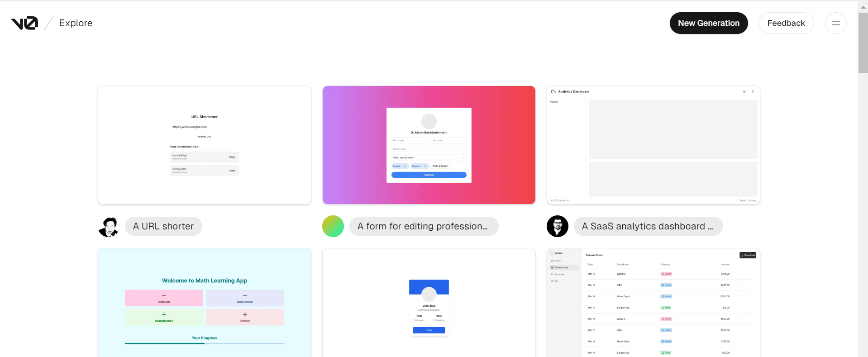Open the URL Shortener preview thumbnail
This screenshot has width=868, height=357.
point(205,145)
